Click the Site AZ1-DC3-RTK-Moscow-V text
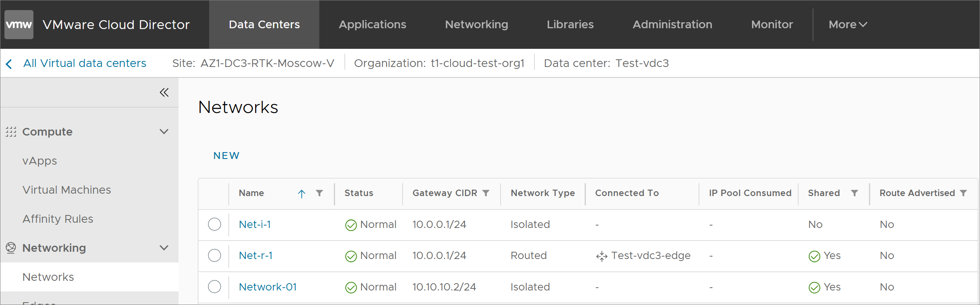 253,63
